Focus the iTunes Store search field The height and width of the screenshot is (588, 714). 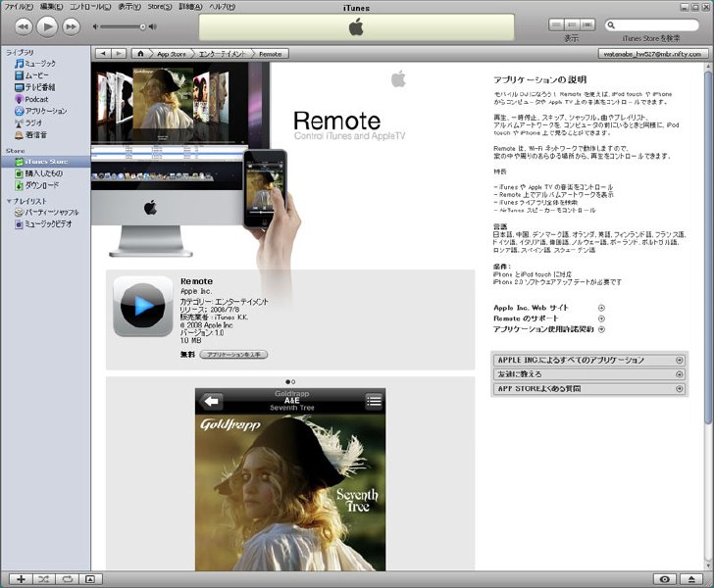(651, 25)
